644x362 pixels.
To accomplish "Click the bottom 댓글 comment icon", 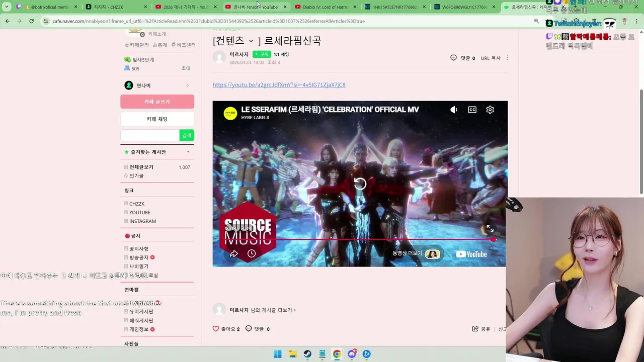I will click(249, 329).
